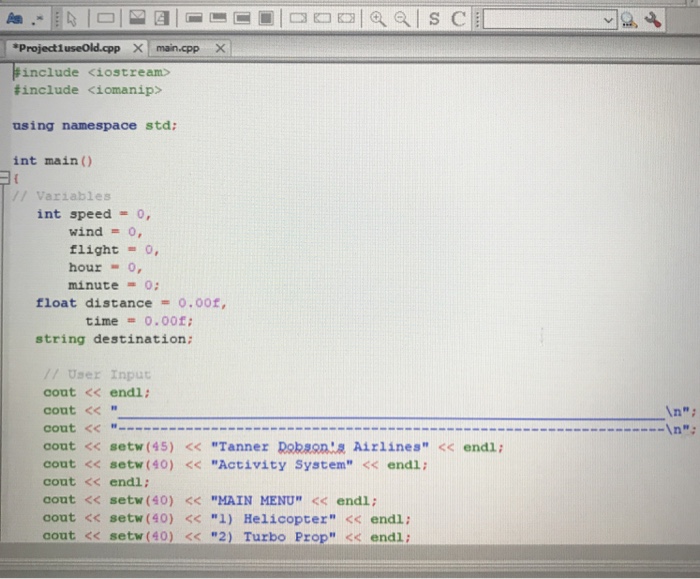Click the 'S' toolbar icon
Image resolution: width=700 pixels, height=579 pixels.
point(434,19)
